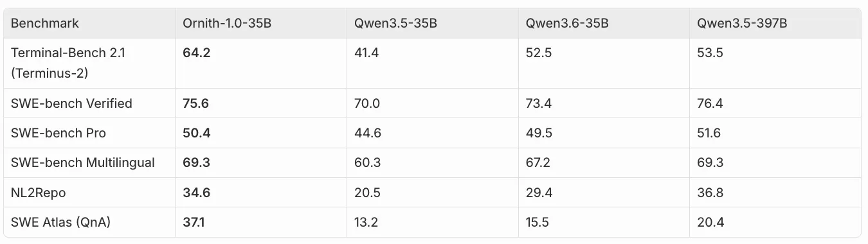Viewport: 868px width, 244px height.
Task: Click the 20.4 SWE Atlas score
Action: pyautogui.click(x=710, y=222)
